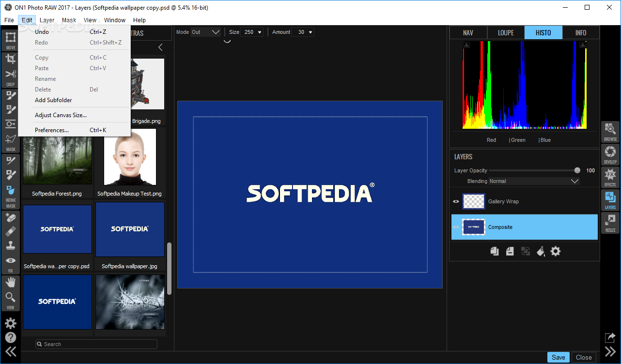Select the Masking Bug gradient tool
The width and height of the screenshot is (621, 364).
pos(11,124)
